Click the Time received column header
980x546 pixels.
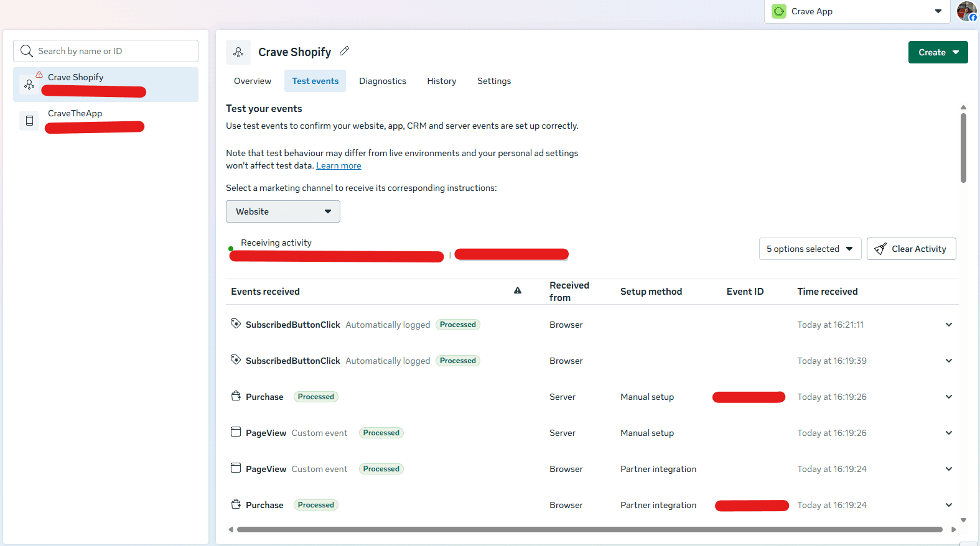[x=828, y=292]
